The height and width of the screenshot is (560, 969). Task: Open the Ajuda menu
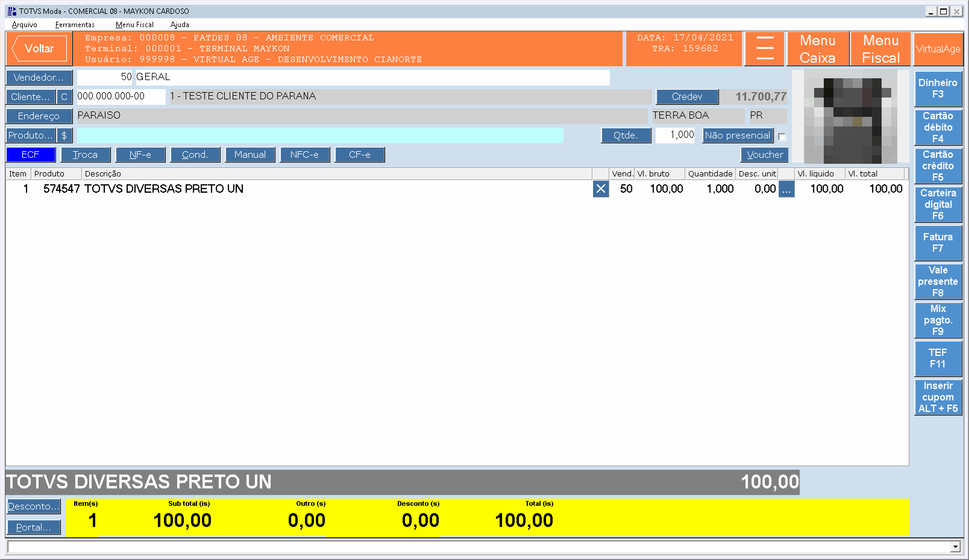[x=180, y=25]
